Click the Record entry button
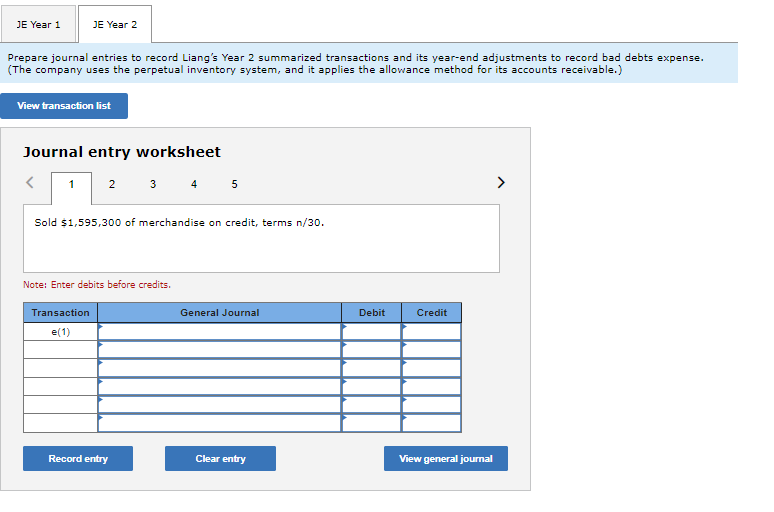The height and width of the screenshot is (512, 774). click(78, 459)
